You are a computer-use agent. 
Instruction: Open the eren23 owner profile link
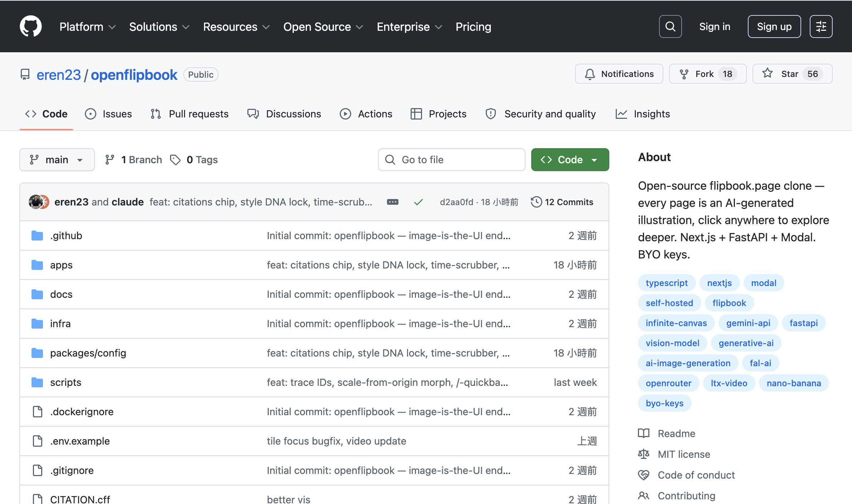click(x=59, y=75)
